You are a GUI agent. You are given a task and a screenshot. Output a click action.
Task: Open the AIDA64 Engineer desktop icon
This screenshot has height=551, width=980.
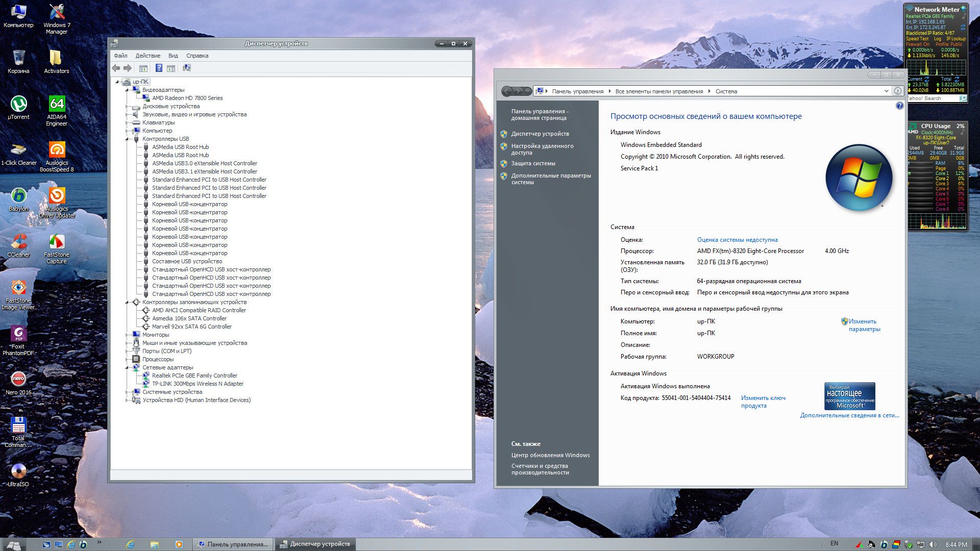[x=57, y=111]
